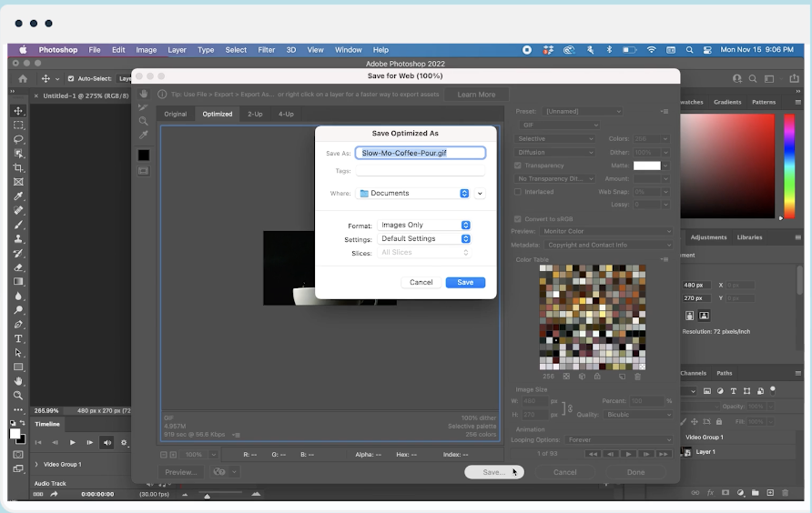Select the Eraser tool
Image resolution: width=812 pixels, height=513 pixels.
point(18,267)
